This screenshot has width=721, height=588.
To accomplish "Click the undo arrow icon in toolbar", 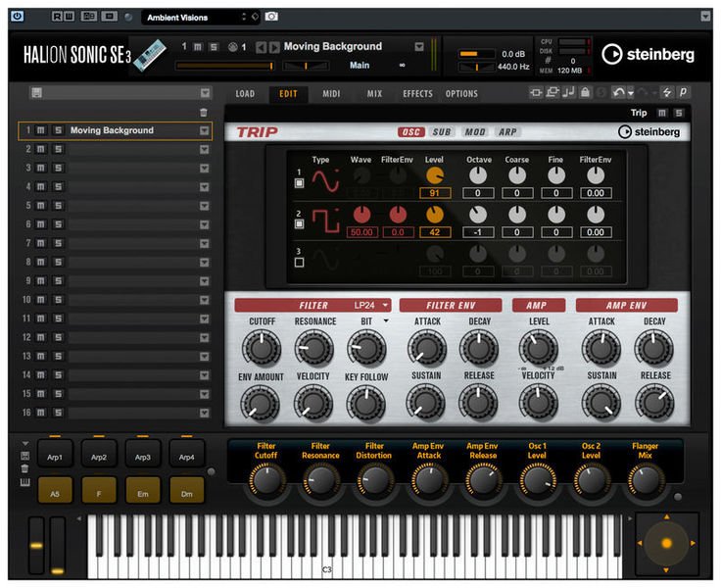I will [618, 93].
